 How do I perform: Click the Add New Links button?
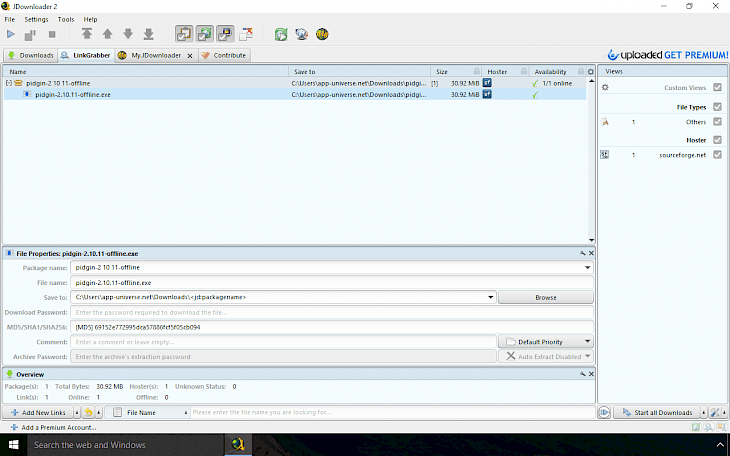[x=38, y=413]
